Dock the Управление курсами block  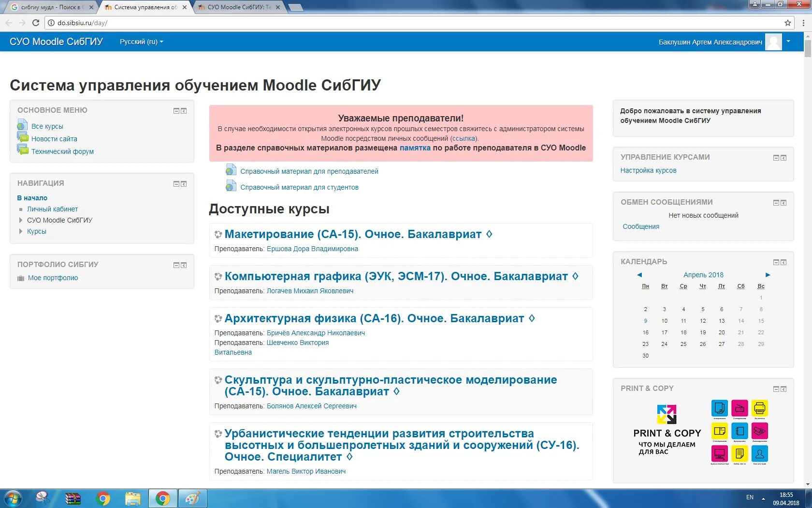[783, 158]
